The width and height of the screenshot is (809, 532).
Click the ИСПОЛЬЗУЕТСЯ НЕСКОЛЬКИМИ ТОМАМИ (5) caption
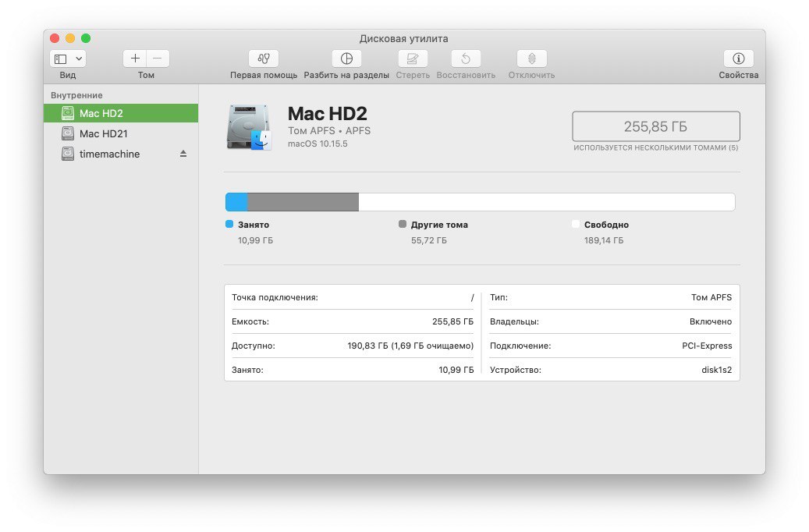[x=656, y=147]
